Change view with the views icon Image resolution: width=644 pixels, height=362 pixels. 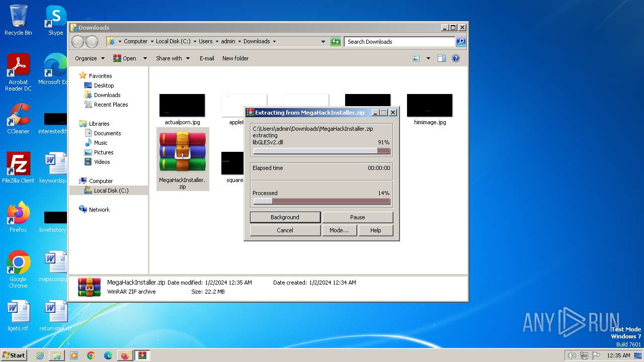pyautogui.click(x=416, y=58)
